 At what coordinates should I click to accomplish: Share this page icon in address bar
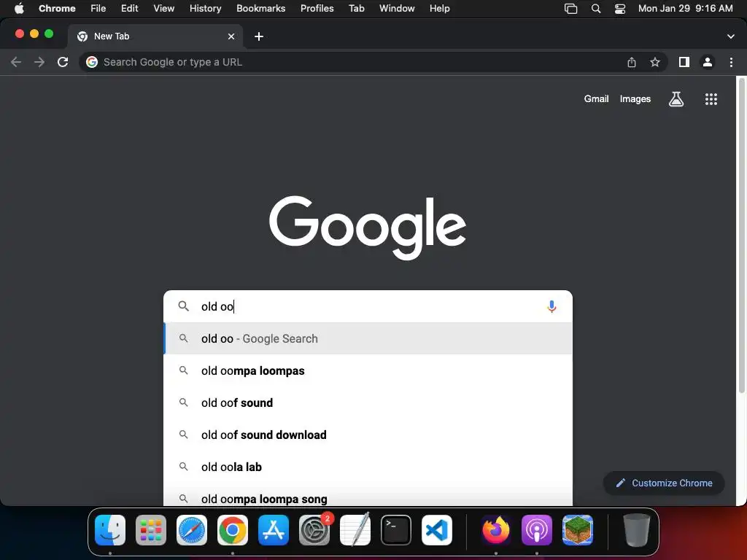click(632, 62)
